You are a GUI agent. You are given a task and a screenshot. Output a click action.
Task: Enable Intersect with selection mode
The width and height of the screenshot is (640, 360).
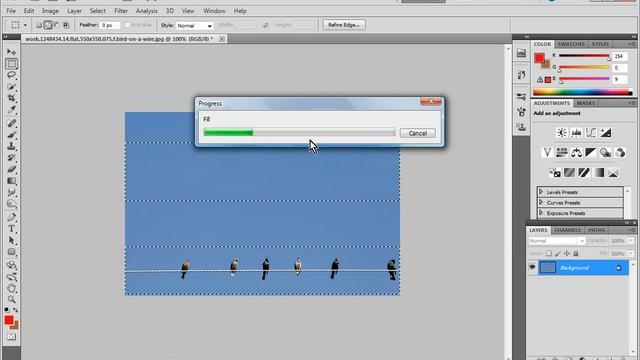[66, 25]
